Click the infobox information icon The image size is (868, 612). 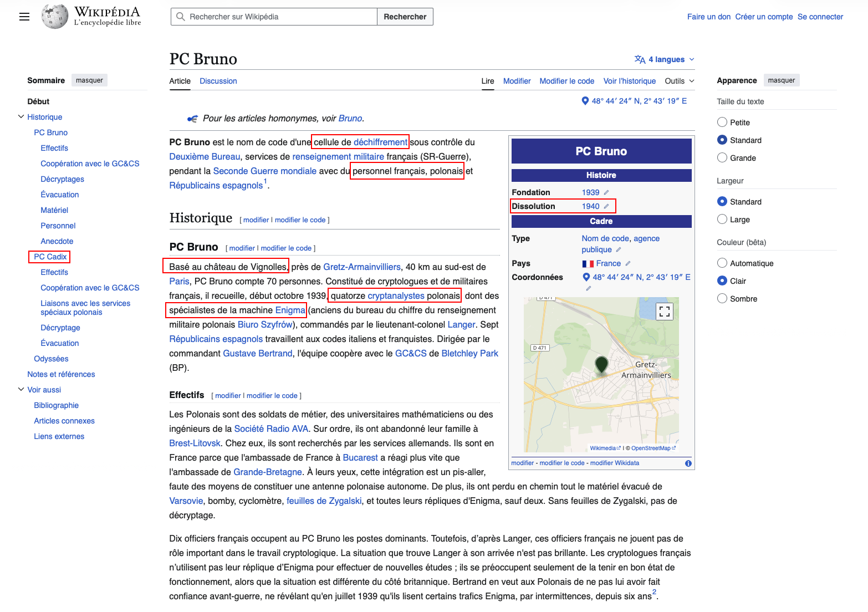click(688, 463)
